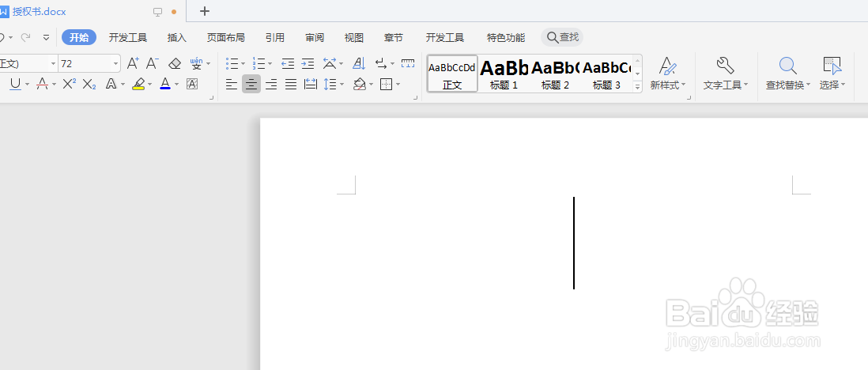
Task: Toggle subscript formatting
Action: pos(89,84)
